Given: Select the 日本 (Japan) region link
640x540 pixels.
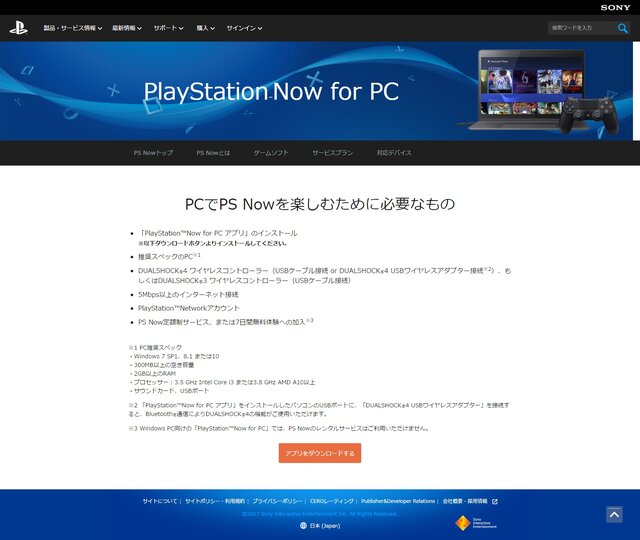Looking at the screenshot, I should point(324,526).
